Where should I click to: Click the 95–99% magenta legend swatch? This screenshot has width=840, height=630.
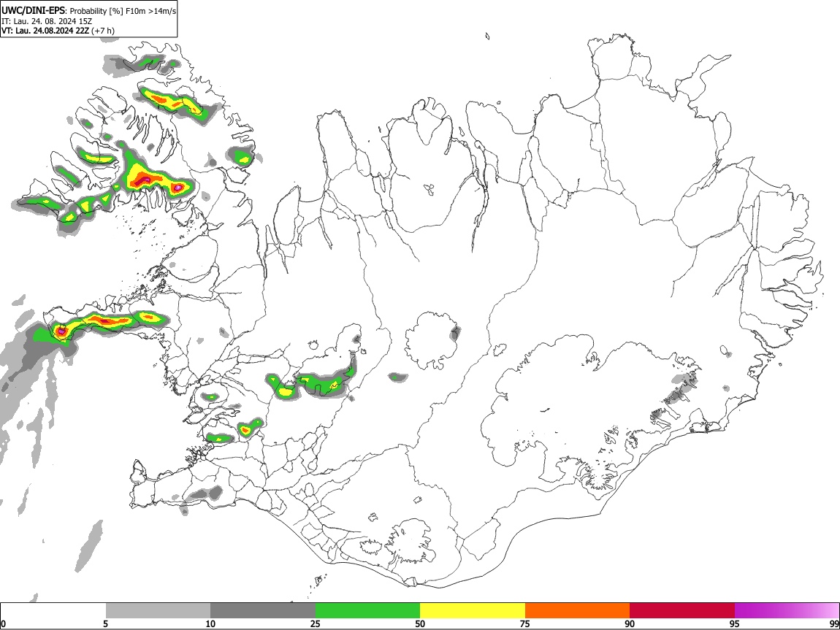point(787,610)
